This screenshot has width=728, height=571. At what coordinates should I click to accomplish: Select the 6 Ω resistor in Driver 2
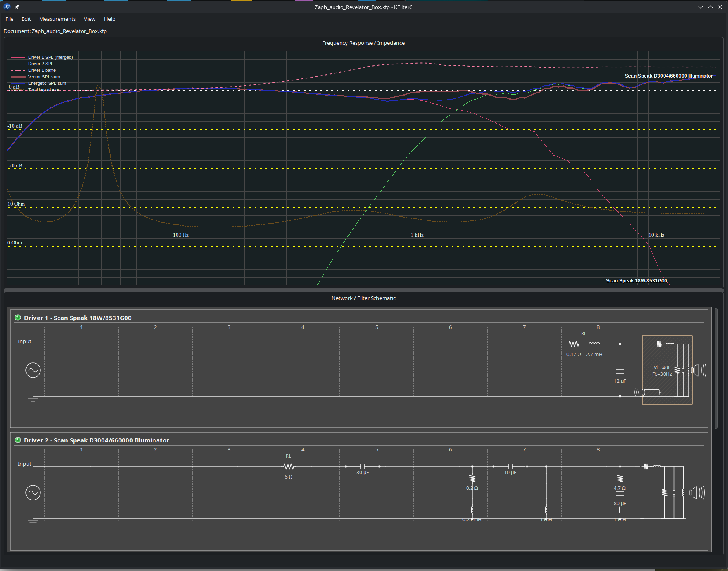coord(289,467)
